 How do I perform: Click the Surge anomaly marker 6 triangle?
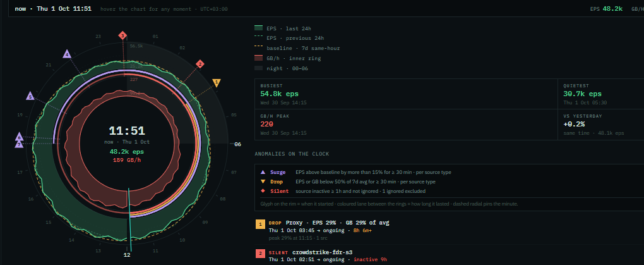19,137
